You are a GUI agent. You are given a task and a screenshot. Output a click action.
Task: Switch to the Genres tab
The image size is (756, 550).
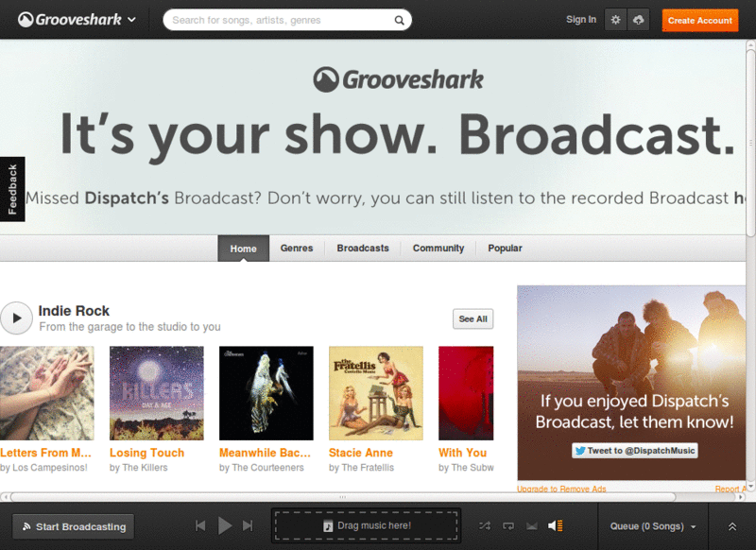(297, 249)
